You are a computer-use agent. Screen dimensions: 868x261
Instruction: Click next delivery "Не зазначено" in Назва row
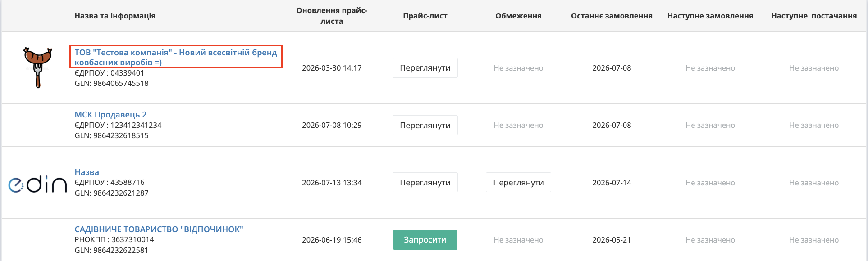pyautogui.click(x=814, y=183)
